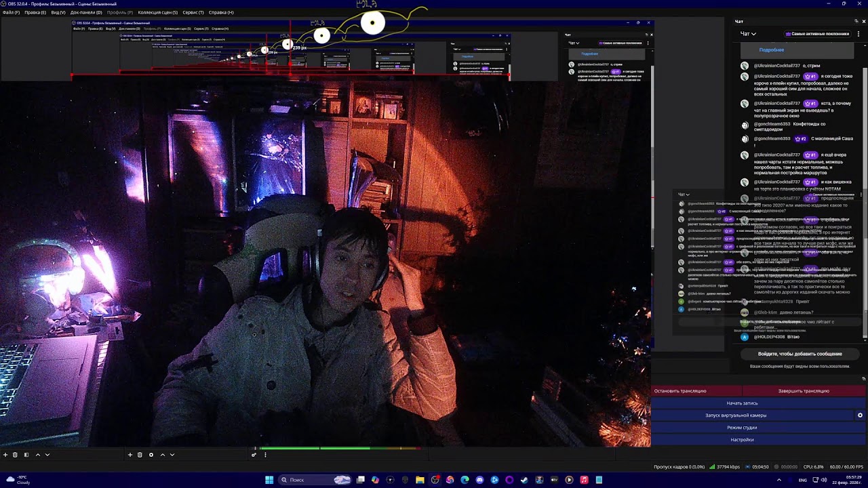
Task: Open the Справка (H) menu
Action: (x=221, y=12)
